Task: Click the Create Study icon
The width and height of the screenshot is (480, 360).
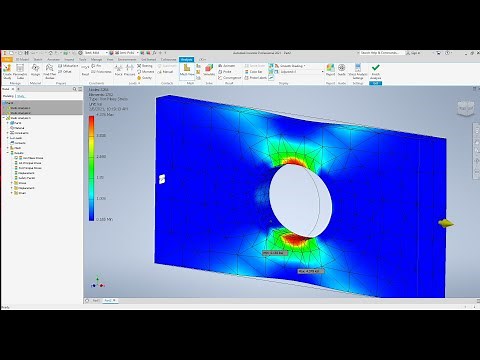Action: tap(7, 71)
